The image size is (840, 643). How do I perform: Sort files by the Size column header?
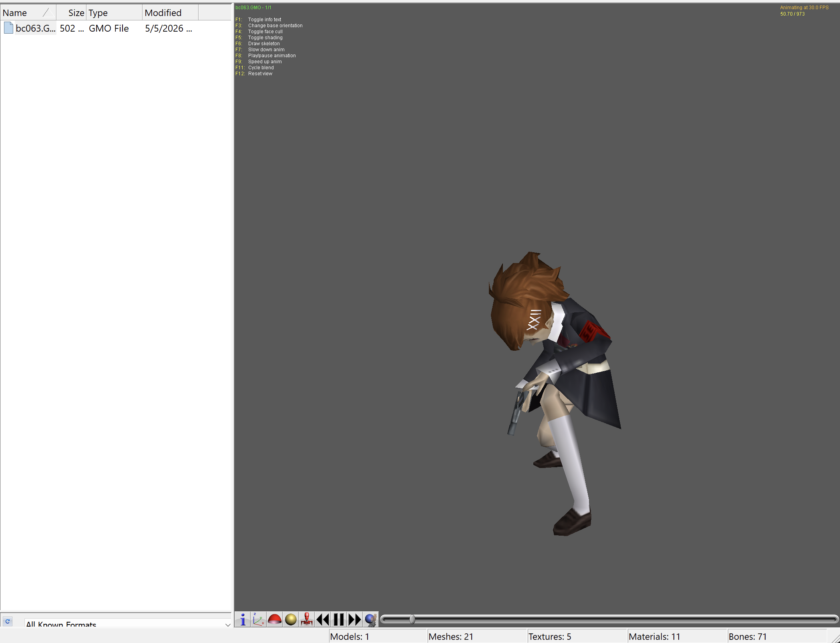[x=71, y=13]
